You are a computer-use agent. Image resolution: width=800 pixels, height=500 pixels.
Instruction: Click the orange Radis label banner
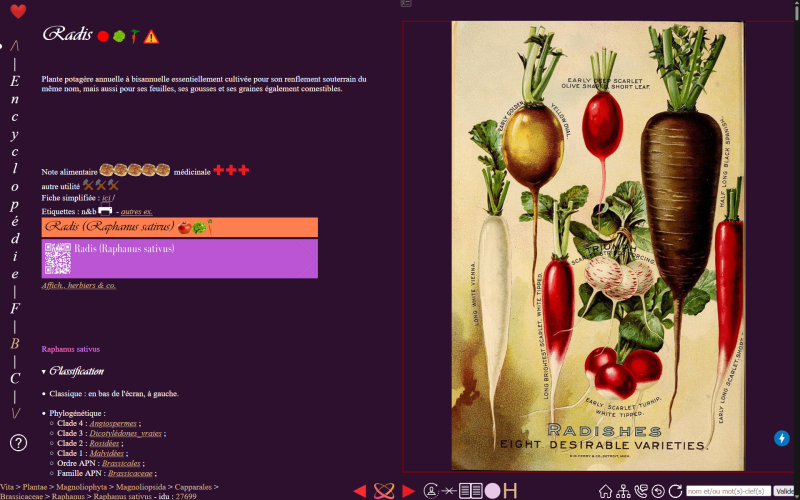[180, 227]
